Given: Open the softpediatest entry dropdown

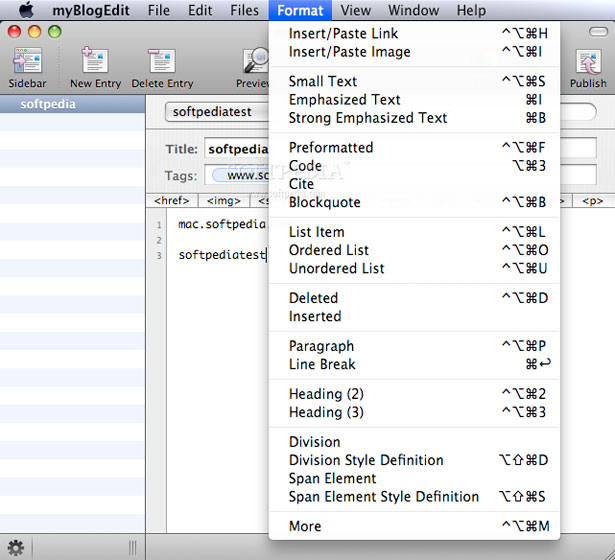Looking at the screenshot, I should [217, 112].
